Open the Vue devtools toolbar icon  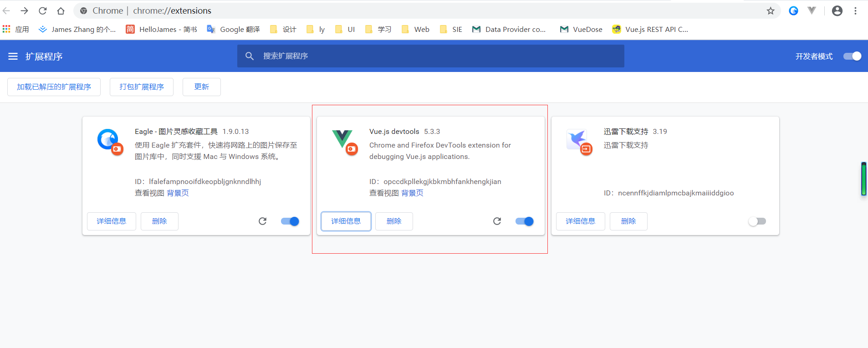pos(812,10)
